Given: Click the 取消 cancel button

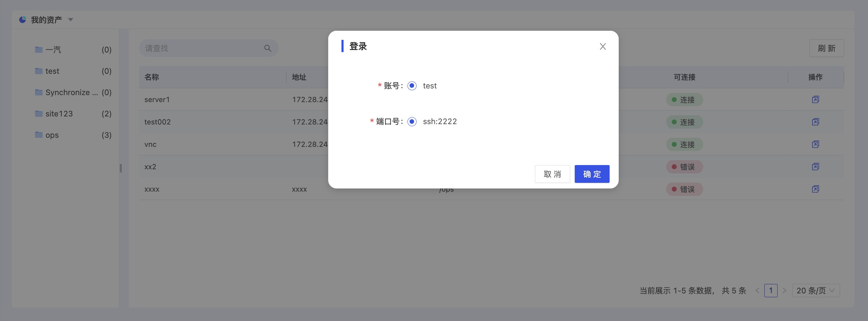Looking at the screenshot, I should pyautogui.click(x=552, y=174).
